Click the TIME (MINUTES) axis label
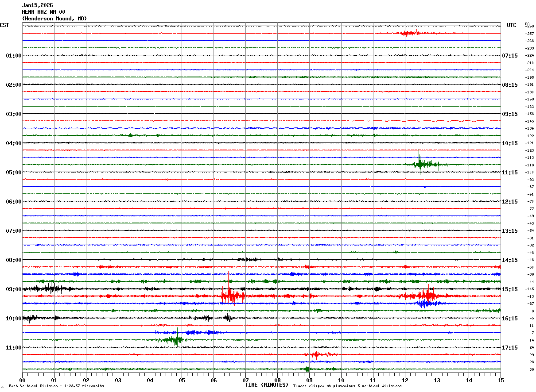536x392 pixels. point(267,385)
